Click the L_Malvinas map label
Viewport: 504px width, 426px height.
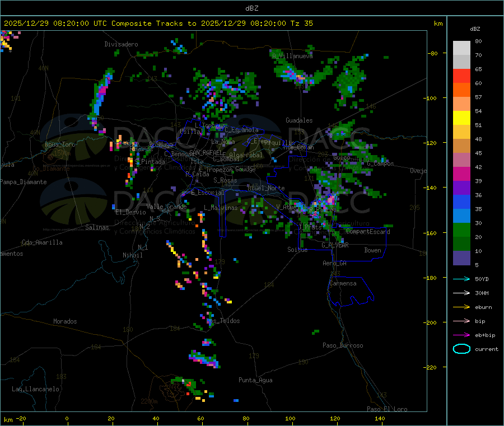coord(221,208)
